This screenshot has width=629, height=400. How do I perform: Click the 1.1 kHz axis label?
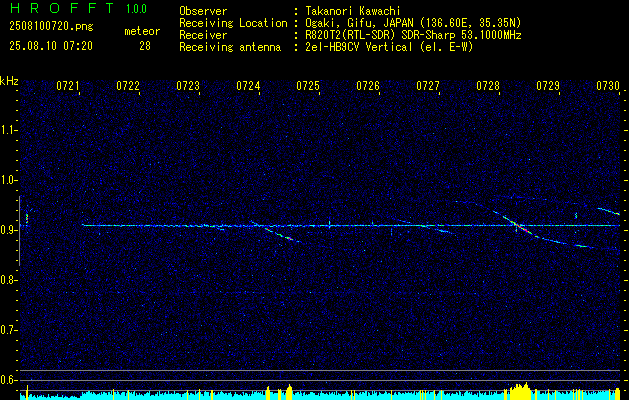coord(8,130)
